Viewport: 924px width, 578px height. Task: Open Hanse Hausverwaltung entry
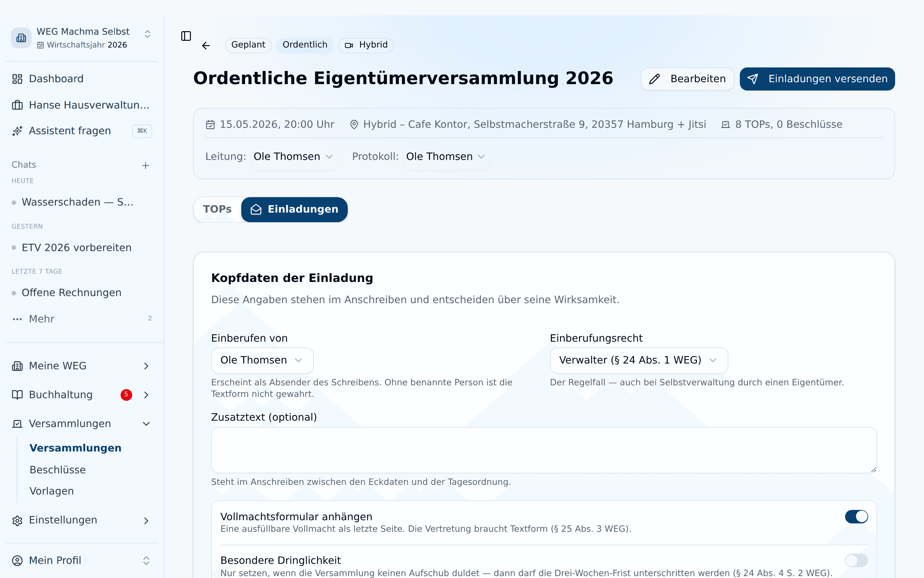82,105
